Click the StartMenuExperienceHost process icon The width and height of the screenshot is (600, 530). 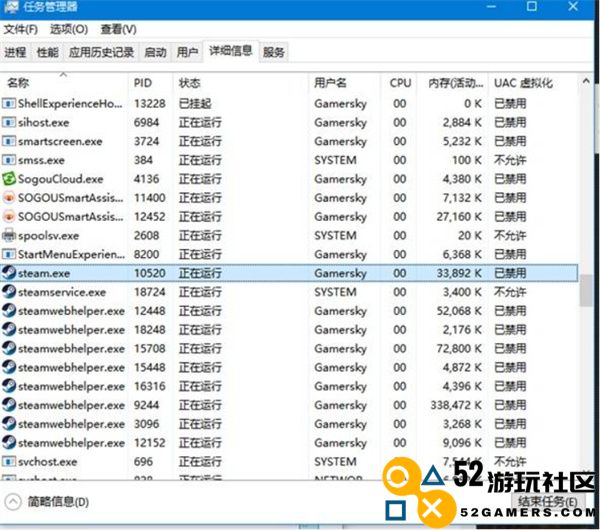tap(9, 254)
